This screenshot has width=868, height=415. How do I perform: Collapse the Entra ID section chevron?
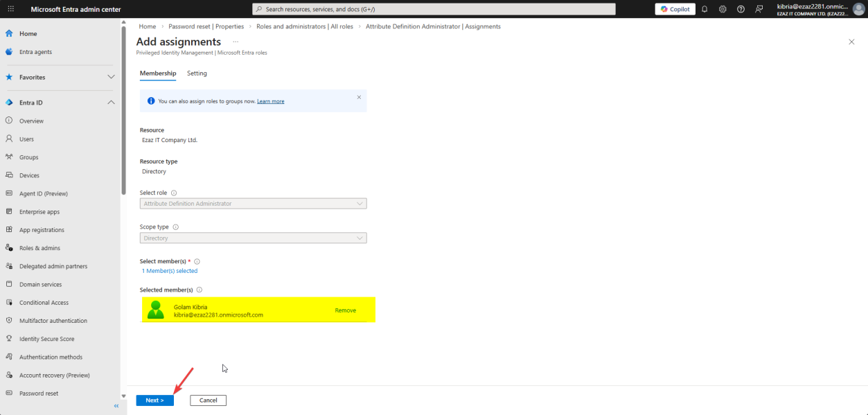pos(111,103)
